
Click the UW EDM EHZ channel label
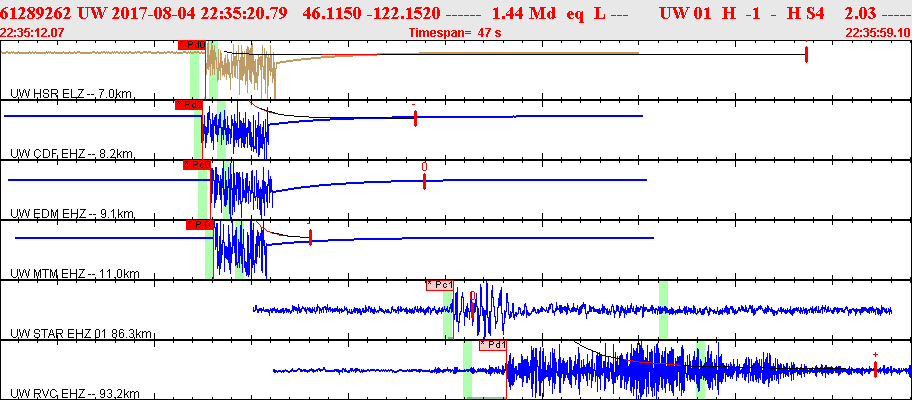coord(70,213)
